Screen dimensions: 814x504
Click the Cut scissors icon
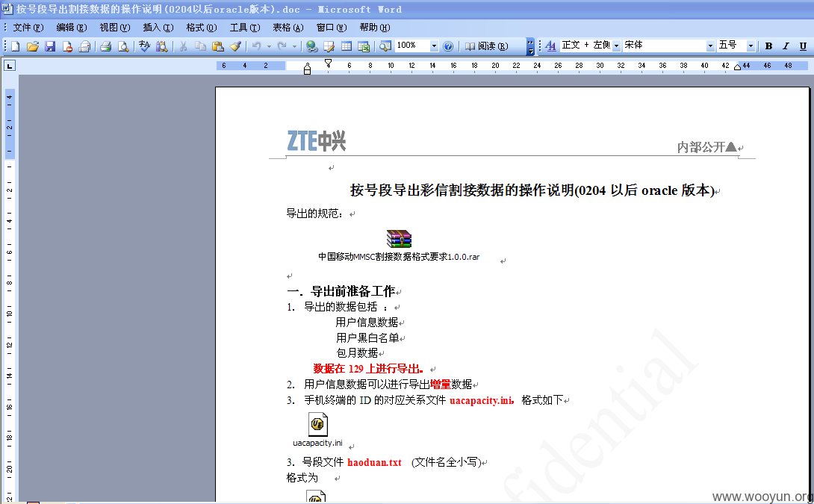point(183,46)
